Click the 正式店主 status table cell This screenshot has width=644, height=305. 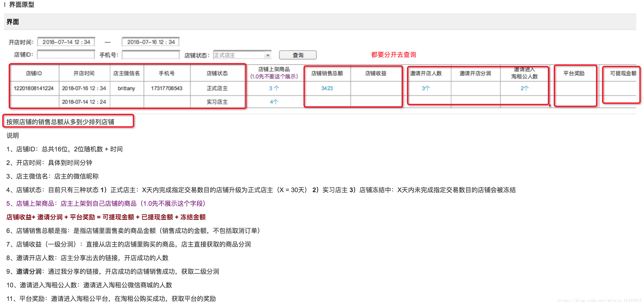217,88
